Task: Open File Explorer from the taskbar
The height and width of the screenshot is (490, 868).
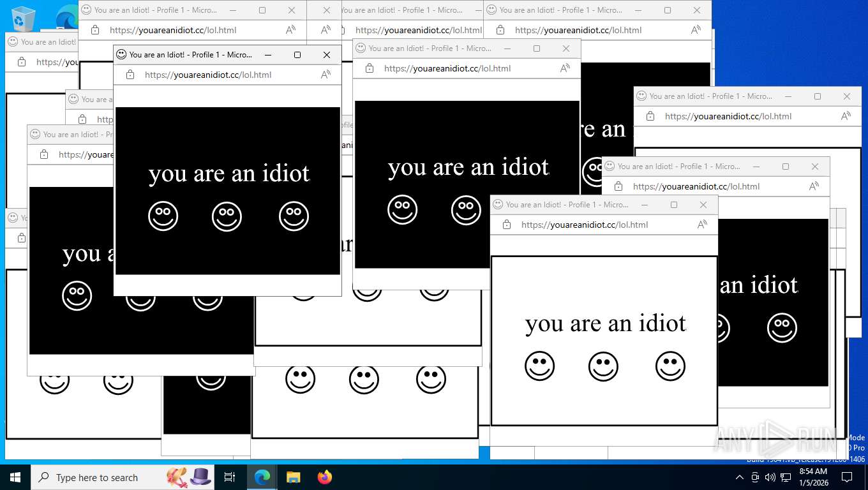Action: click(x=293, y=477)
